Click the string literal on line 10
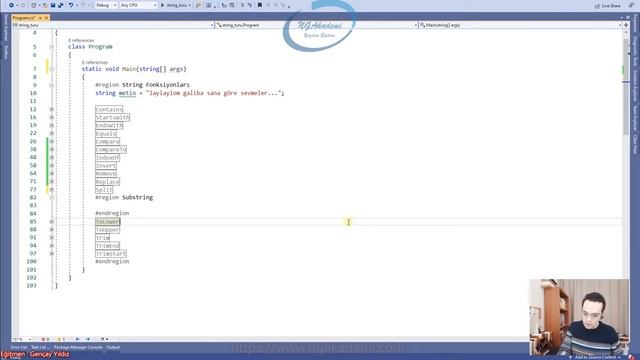Screen dimensions: 640x360 pos(214,93)
